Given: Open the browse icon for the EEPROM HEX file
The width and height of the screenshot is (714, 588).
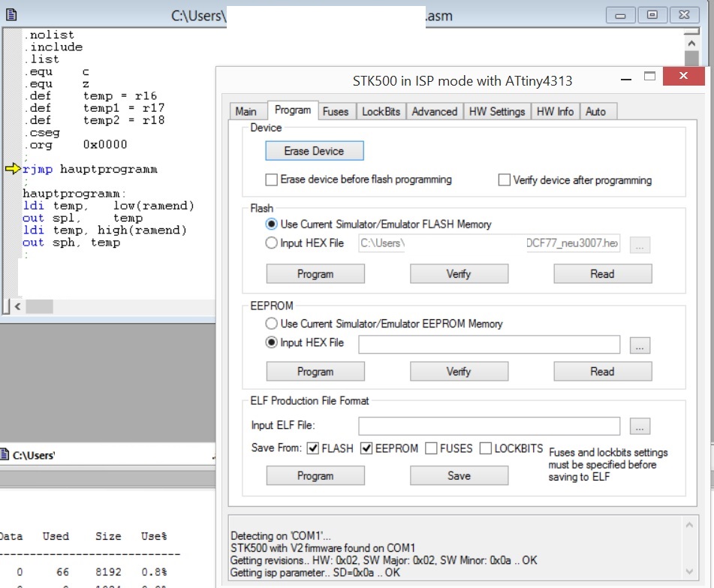Looking at the screenshot, I should coord(638,344).
